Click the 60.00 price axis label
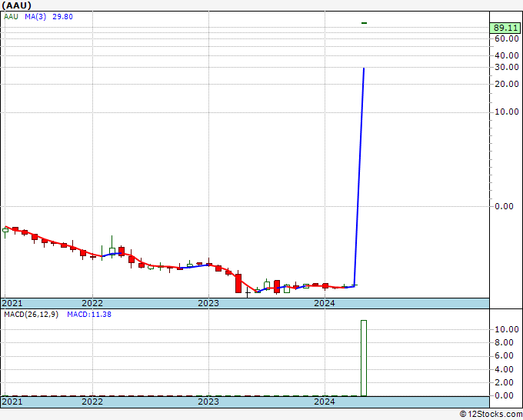This screenshot has height=420, width=523. pos(507,38)
